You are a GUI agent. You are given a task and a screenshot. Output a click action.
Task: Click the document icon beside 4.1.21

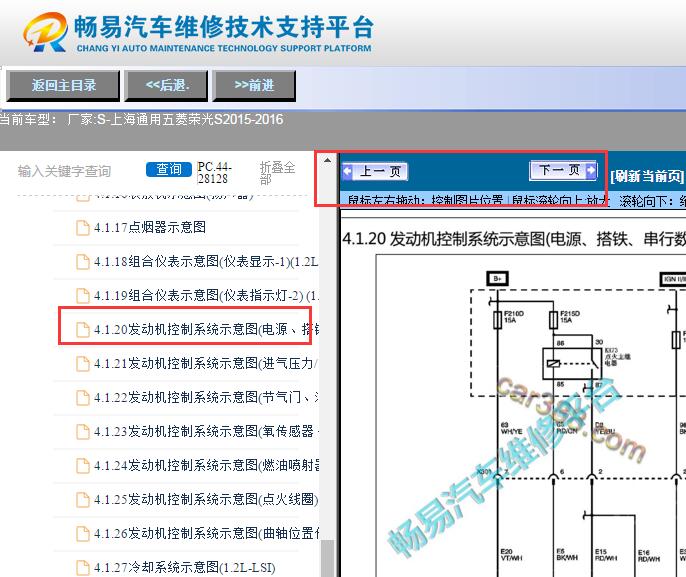83,364
